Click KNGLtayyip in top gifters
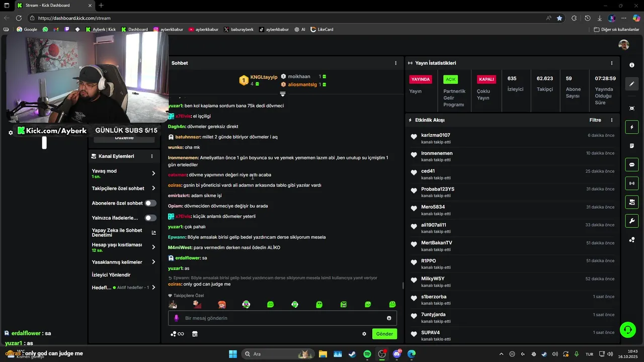 click(264, 77)
